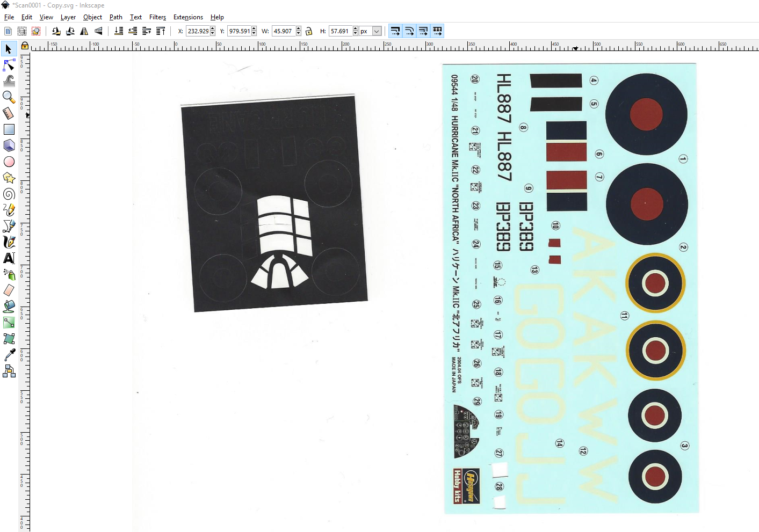The image size is (759, 532).
Task: Increase the H height value
Action: (356, 29)
